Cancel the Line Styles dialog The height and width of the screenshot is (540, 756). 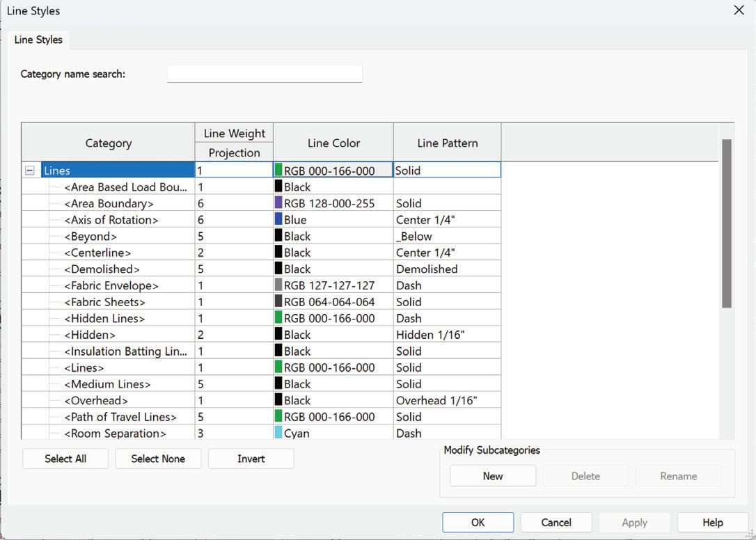coord(556,522)
